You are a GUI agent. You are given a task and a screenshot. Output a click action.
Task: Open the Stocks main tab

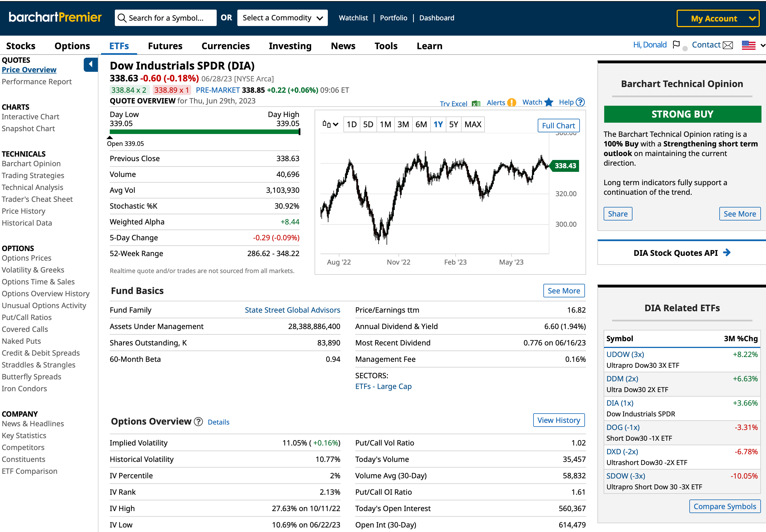tap(21, 46)
